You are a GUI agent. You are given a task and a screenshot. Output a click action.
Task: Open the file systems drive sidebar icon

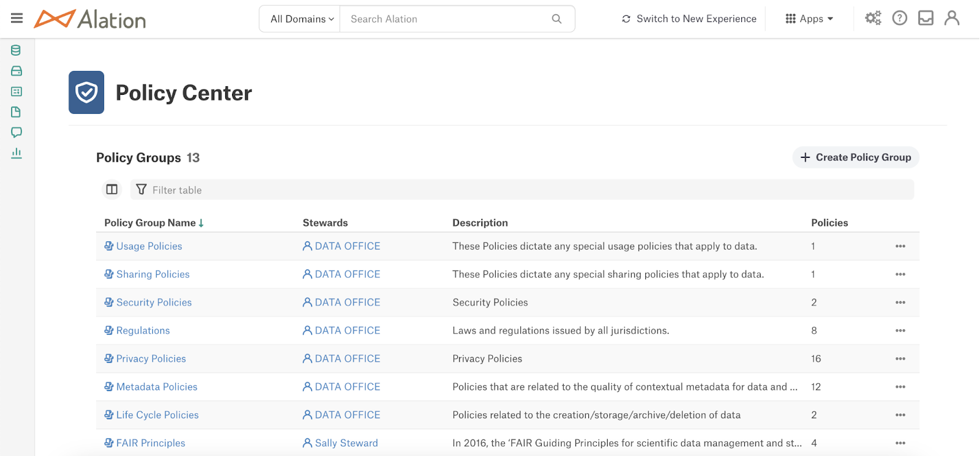pos(17,71)
